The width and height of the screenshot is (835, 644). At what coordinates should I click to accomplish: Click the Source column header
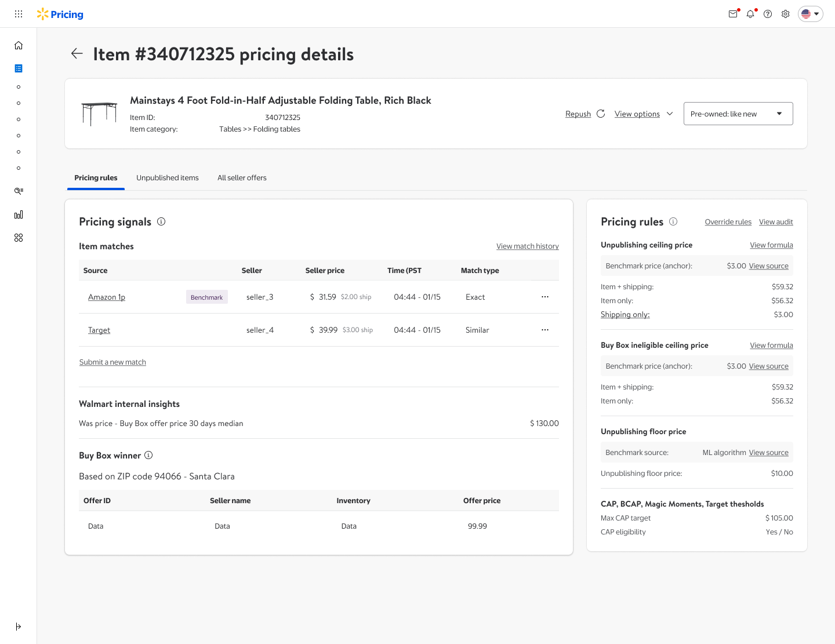pos(96,271)
